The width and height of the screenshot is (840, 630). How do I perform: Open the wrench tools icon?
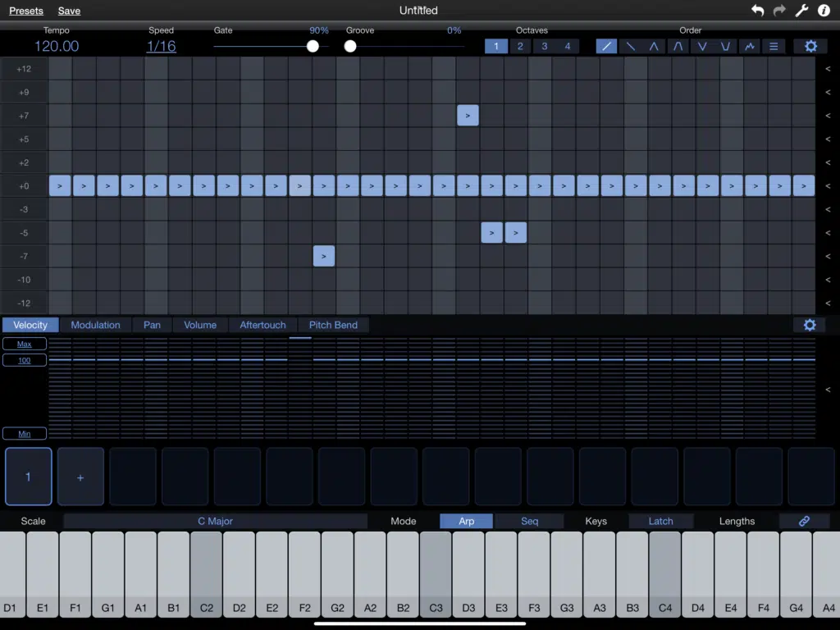[x=801, y=10]
